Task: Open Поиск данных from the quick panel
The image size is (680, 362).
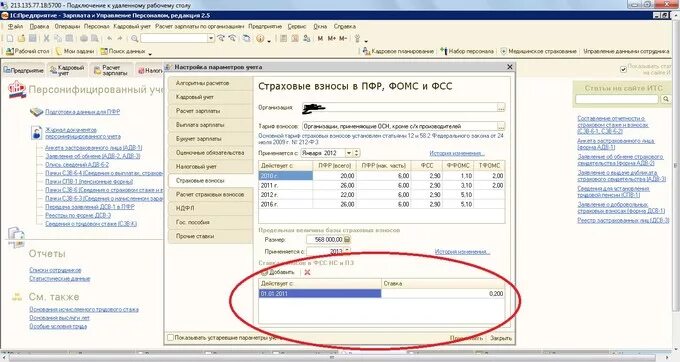Action: coord(124,51)
